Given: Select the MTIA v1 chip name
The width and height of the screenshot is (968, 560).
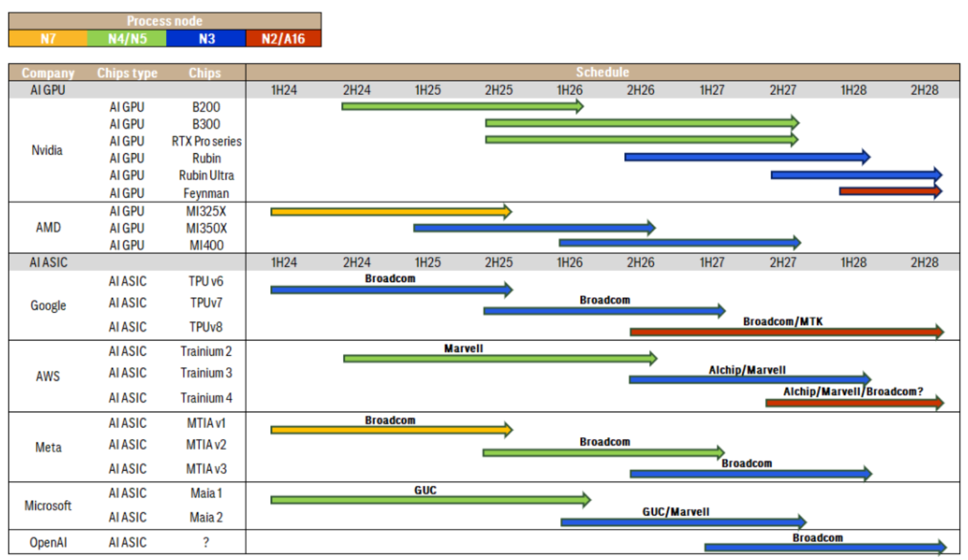Looking at the screenshot, I should [x=206, y=423].
